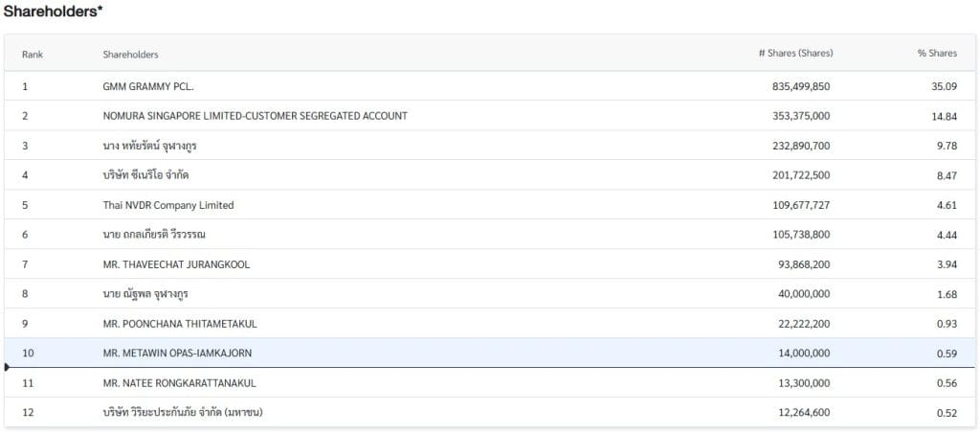Click the Shareholders column header
The height and width of the screenshot is (434, 980).
pyautogui.click(x=130, y=54)
